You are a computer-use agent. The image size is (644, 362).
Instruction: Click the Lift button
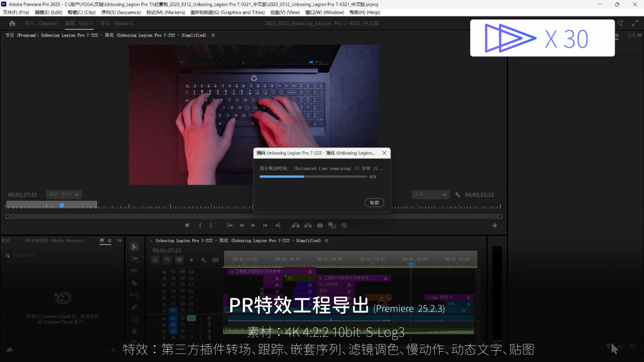(x=296, y=226)
